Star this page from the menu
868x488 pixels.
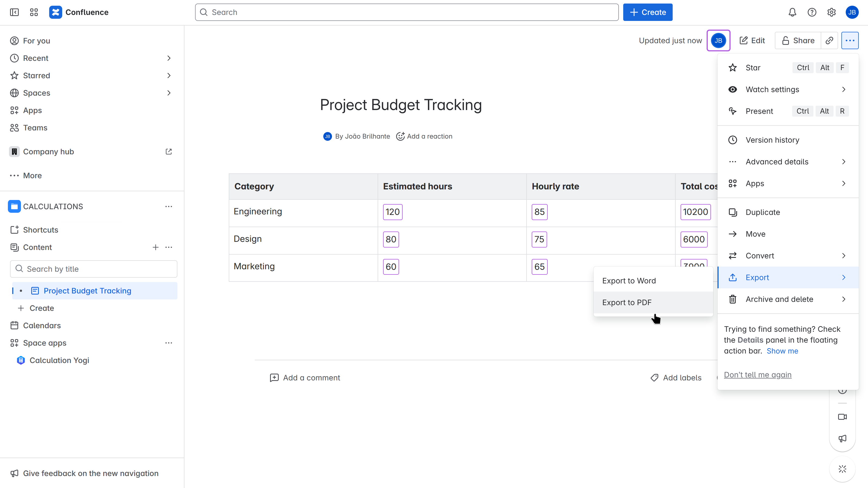coord(753,68)
